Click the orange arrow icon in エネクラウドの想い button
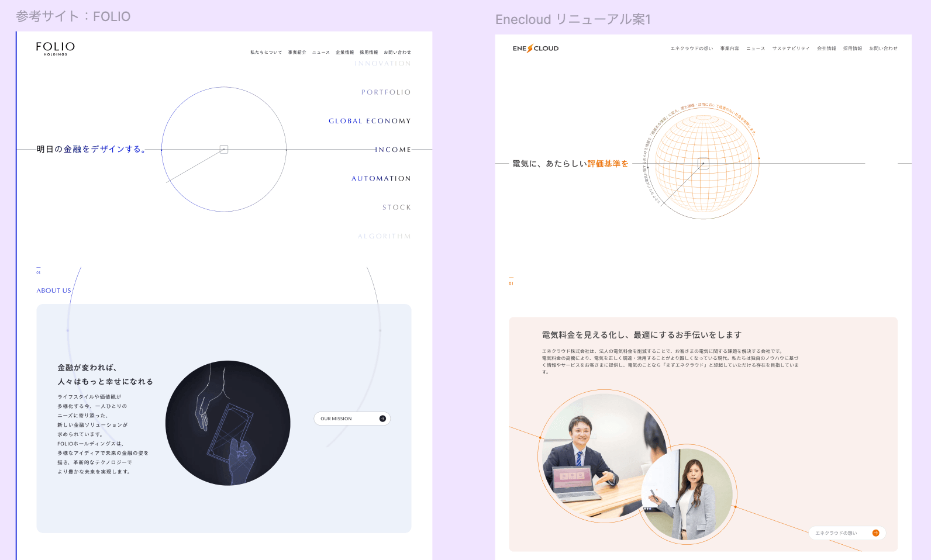 pos(875,533)
